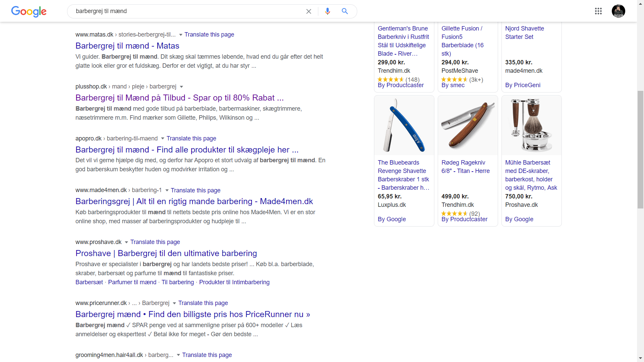Translate the apopro.dk result page
Image resolution: width=644 pixels, height=362 pixels.
[x=191, y=138]
